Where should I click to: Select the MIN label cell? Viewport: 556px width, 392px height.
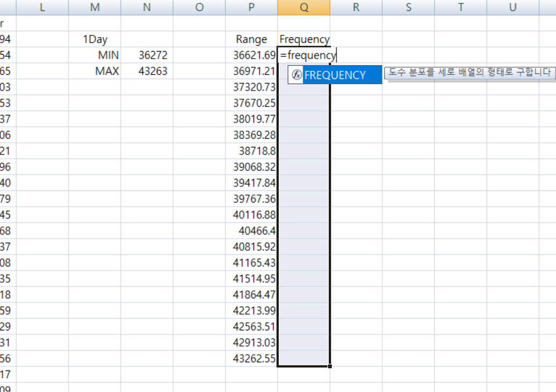tap(95, 55)
